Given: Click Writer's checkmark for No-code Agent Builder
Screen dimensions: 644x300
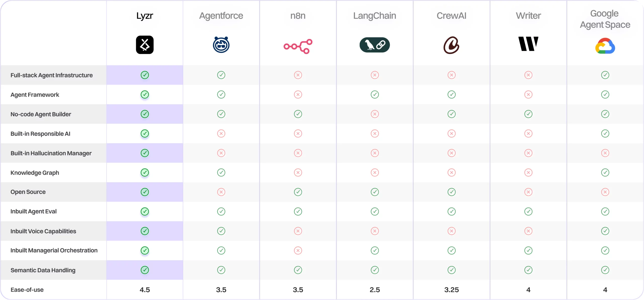Looking at the screenshot, I should [x=528, y=114].
